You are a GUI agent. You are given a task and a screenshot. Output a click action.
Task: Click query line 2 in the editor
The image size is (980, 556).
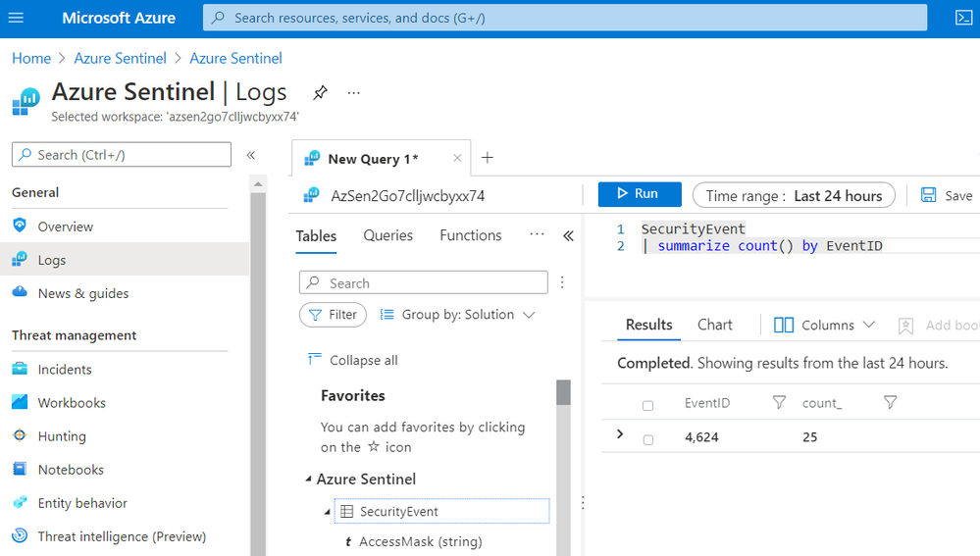762,245
